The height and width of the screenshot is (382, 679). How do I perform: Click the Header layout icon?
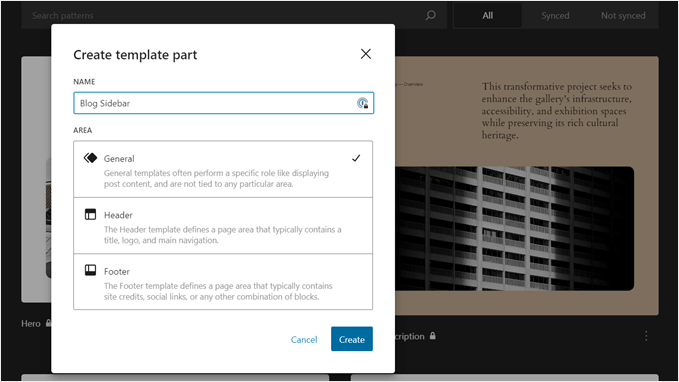coord(90,214)
